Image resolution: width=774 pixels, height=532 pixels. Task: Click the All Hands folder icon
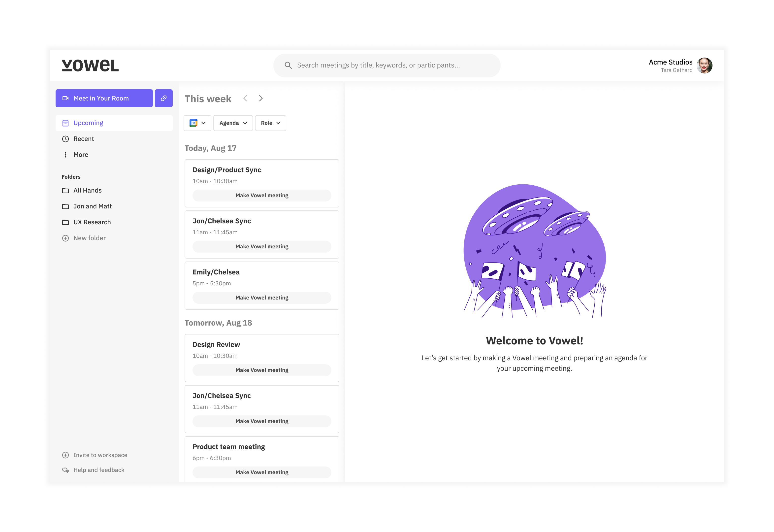(66, 190)
